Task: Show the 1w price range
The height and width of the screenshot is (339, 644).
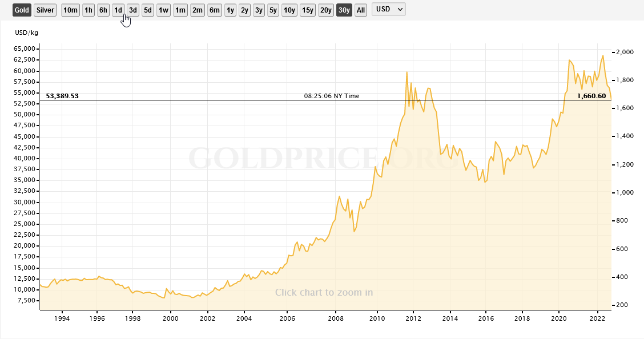Action: pyautogui.click(x=163, y=10)
